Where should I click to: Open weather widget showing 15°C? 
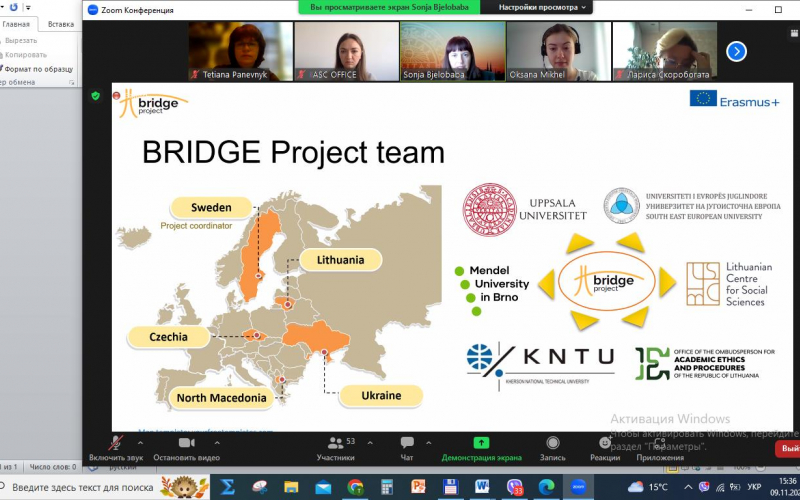tap(648, 487)
